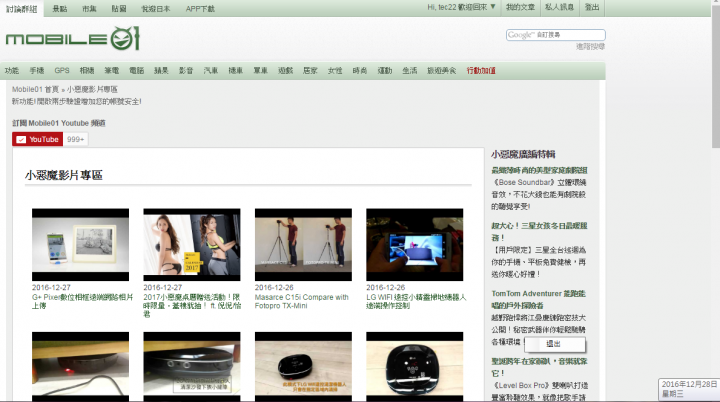The width and height of the screenshot is (720, 402).
Task: Open the 筆電 category menu
Action: coord(112,70)
